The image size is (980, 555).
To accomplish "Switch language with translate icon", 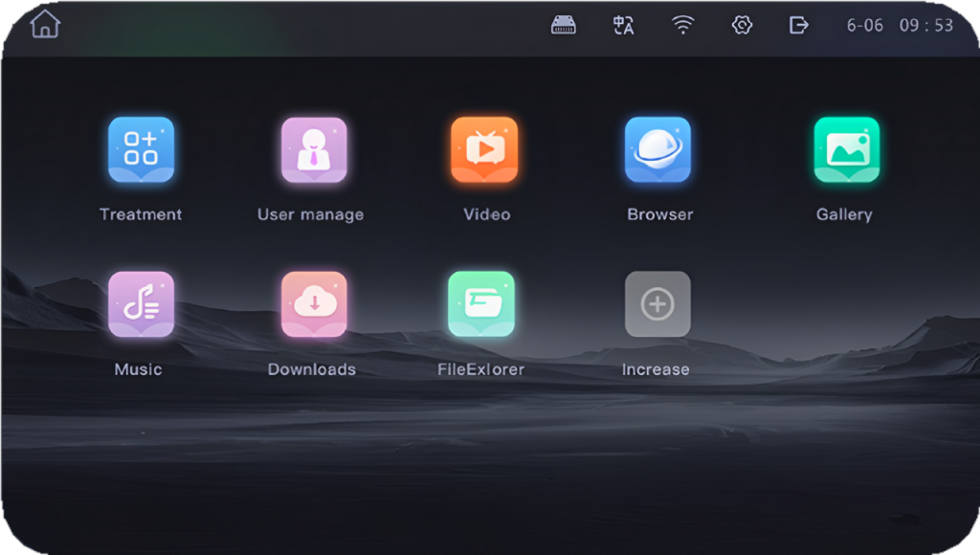I will (x=623, y=26).
